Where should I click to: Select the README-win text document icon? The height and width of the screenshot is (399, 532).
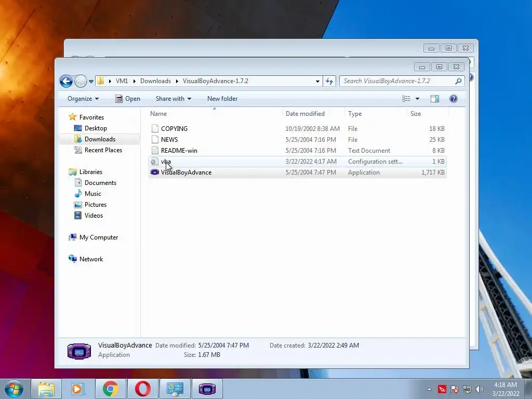155,150
